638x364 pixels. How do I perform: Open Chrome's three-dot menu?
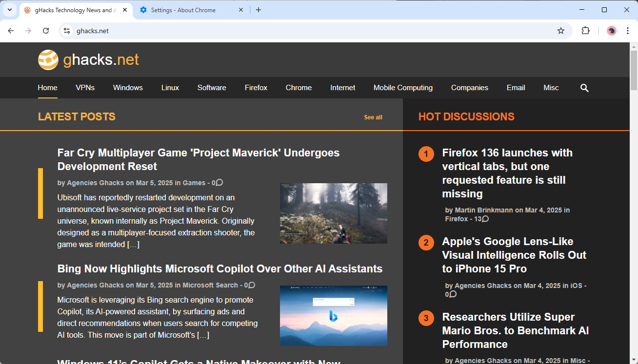[627, 31]
